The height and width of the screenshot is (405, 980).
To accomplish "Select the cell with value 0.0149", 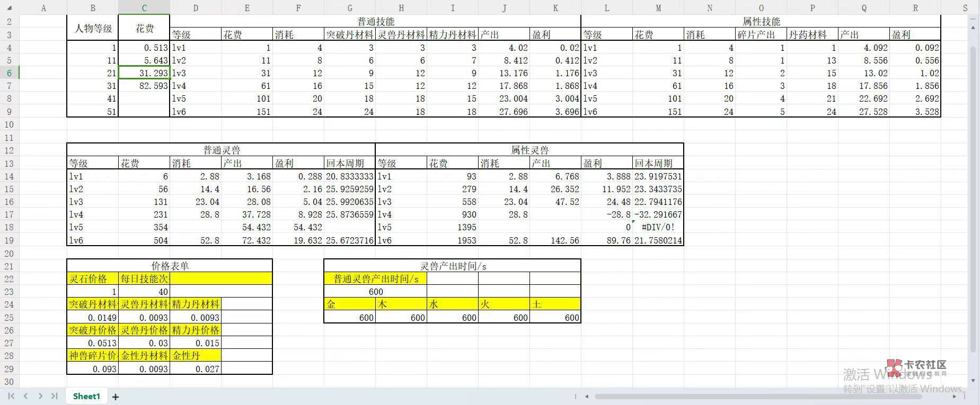I will (x=93, y=318).
